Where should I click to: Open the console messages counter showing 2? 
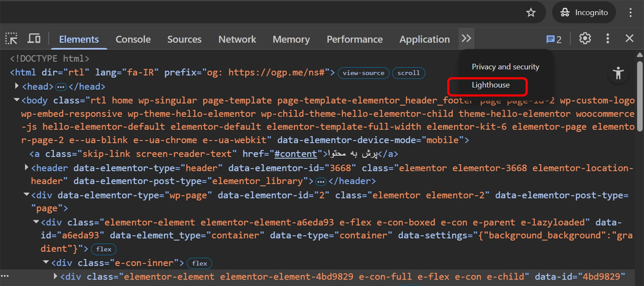click(x=553, y=39)
